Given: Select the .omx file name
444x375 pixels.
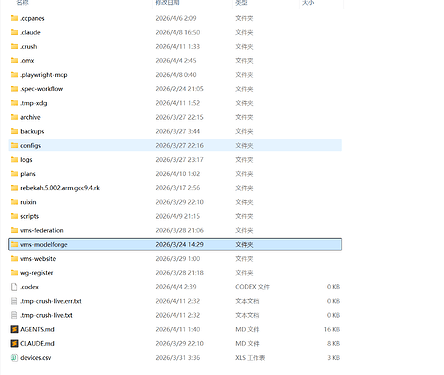Looking at the screenshot, I should coord(27,61).
